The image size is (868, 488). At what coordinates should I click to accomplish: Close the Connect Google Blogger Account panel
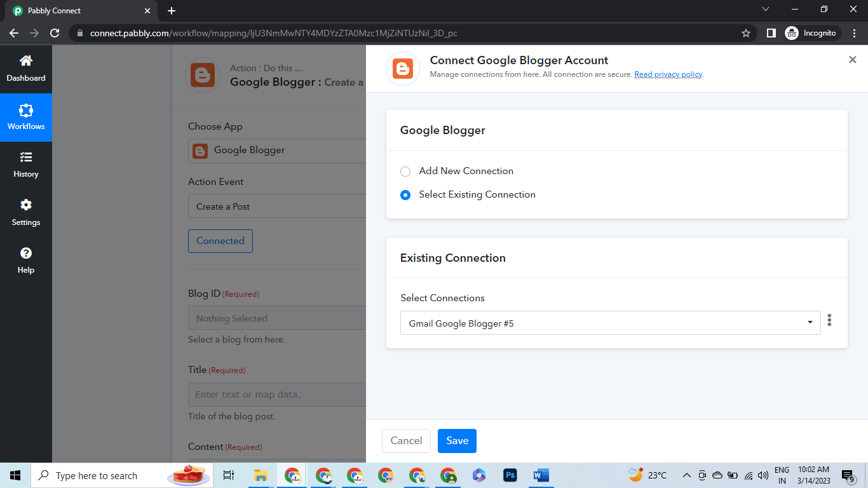853,60
